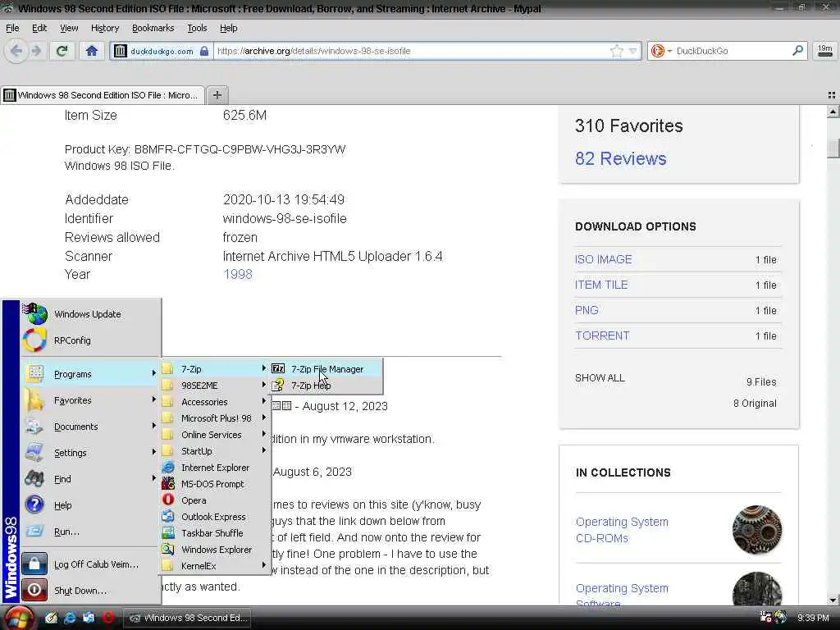840x630 pixels.
Task: Open Windows Explorer
Action: click(x=215, y=550)
